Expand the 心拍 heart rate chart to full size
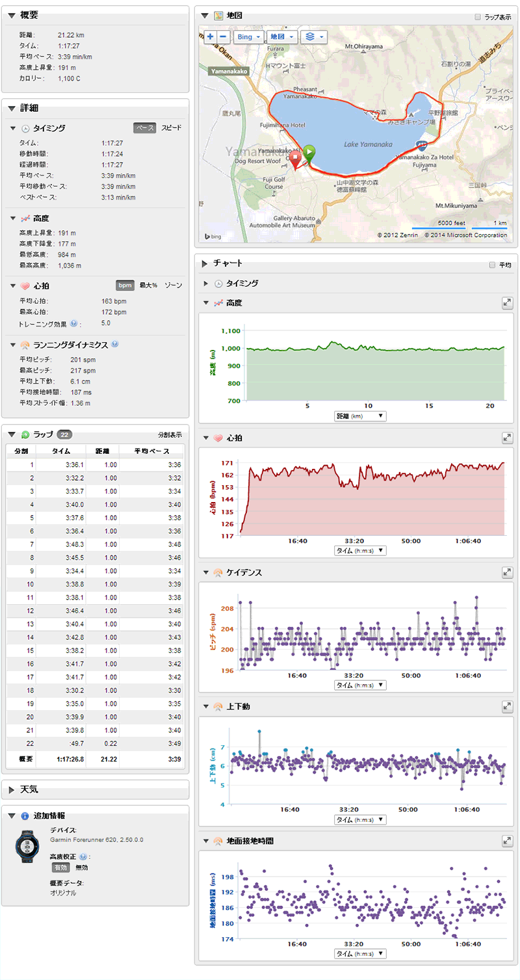The height and width of the screenshot is (980, 520). [508, 438]
